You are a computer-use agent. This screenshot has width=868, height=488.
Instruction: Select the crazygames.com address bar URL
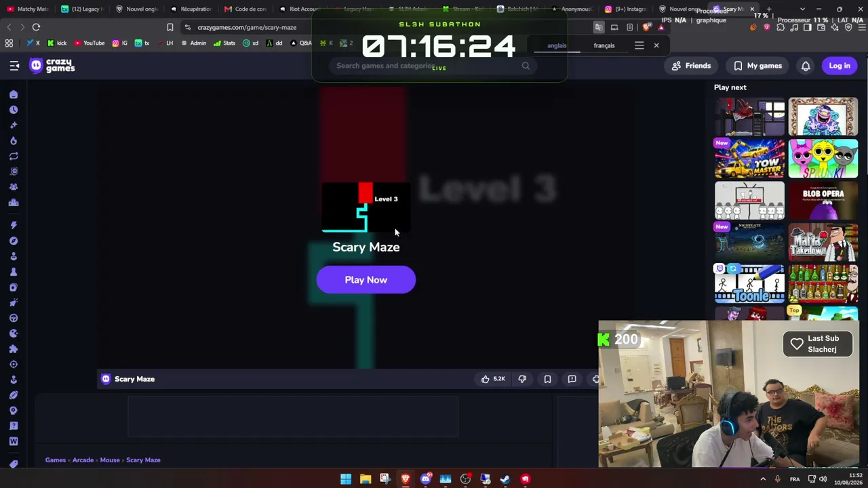(247, 27)
